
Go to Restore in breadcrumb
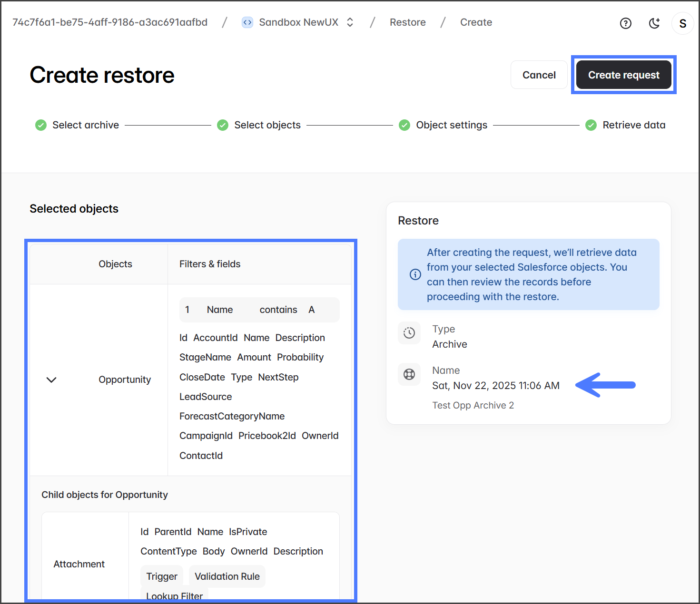tap(407, 22)
